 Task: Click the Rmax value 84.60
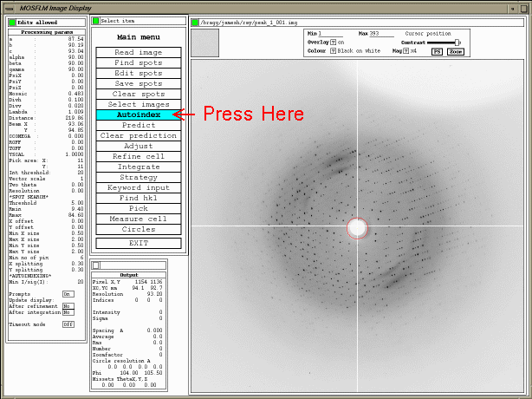[76, 215]
